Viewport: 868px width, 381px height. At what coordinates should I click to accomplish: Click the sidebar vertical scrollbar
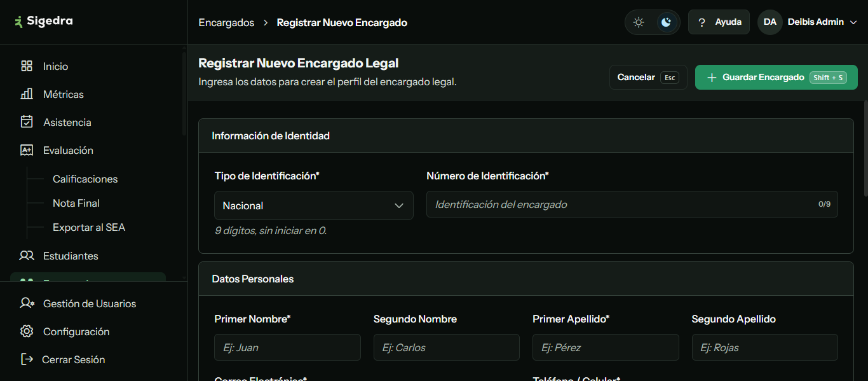[x=184, y=94]
